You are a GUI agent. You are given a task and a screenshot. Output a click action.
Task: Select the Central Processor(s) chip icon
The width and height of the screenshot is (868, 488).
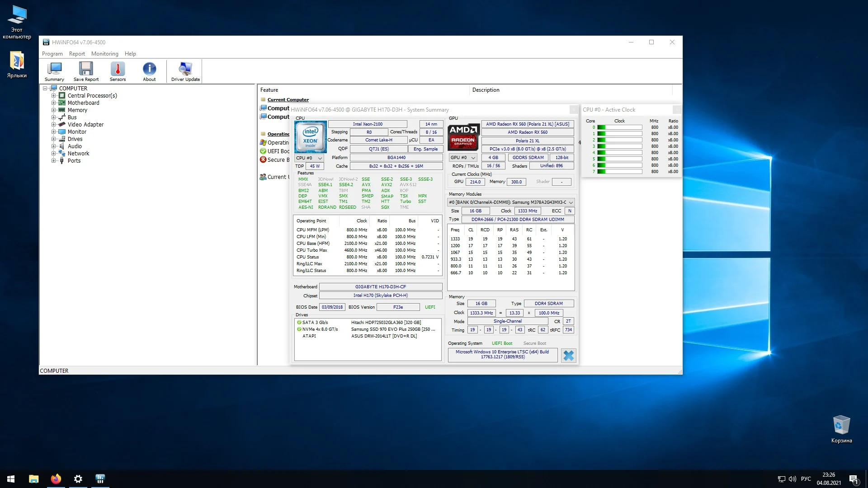tap(62, 96)
